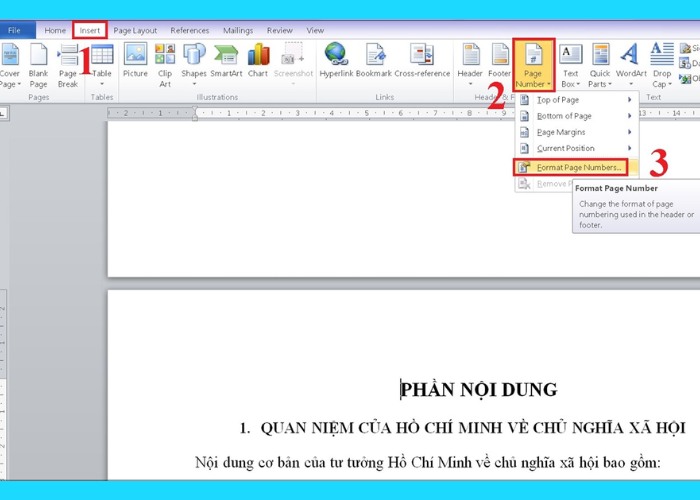Click the Picture icon

pos(135,60)
